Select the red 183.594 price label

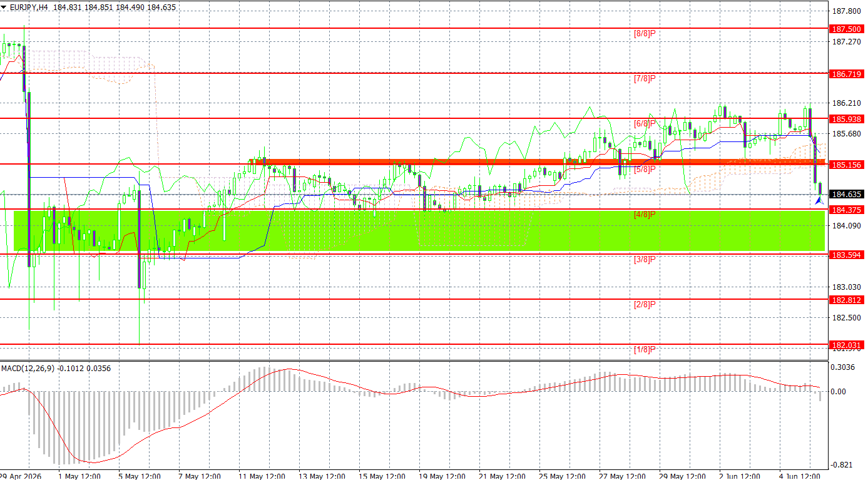point(846,255)
